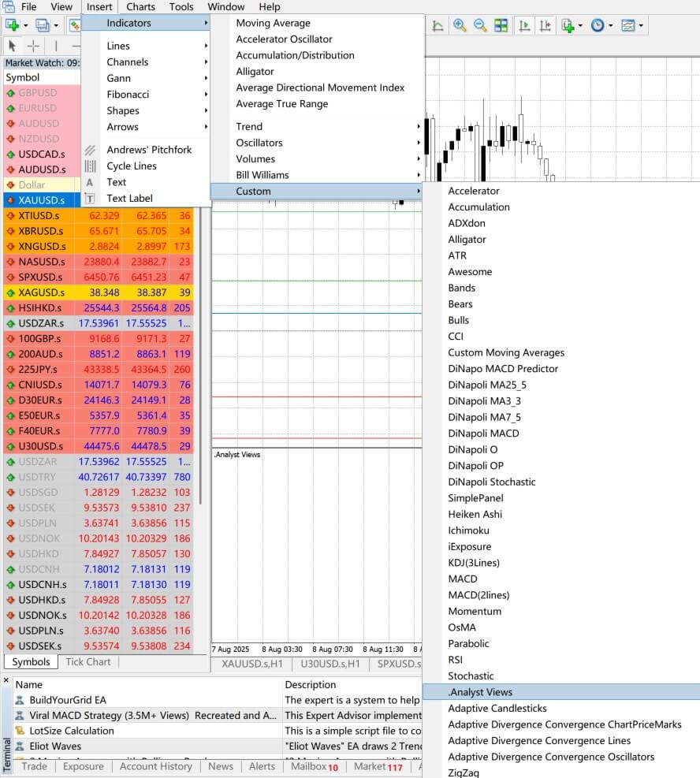Open the Charts menu
700x778 pixels.
coord(140,7)
